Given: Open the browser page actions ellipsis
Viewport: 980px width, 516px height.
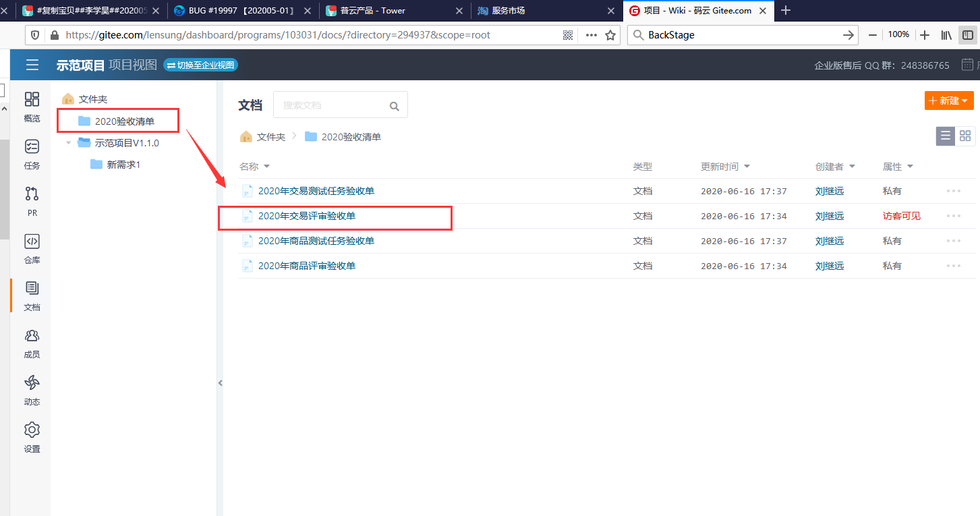Looking at the screenshot, I should [591, 35].
